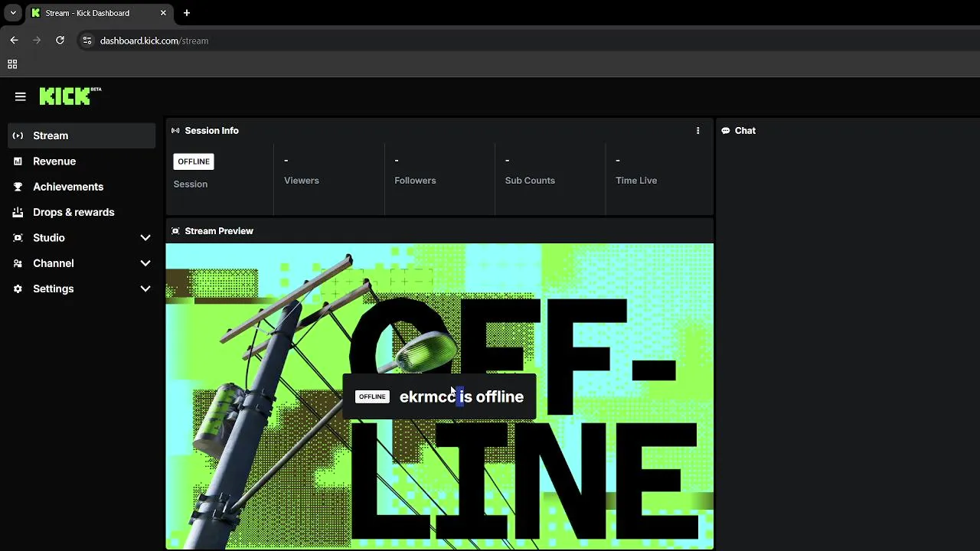The image size is (980, 551).
Task: Click the Followers stat label
Action: pyautogui.click(x=415, y=181)
